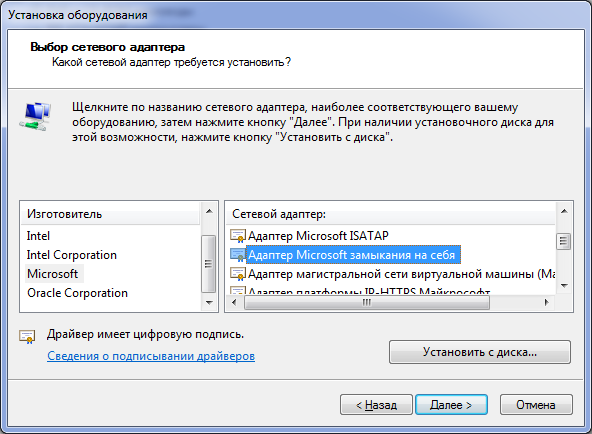Click the icon of Адаптер Microsoft замыкания на себя
The width and height of the screenshot is (592, 434).
pos(238,255)
